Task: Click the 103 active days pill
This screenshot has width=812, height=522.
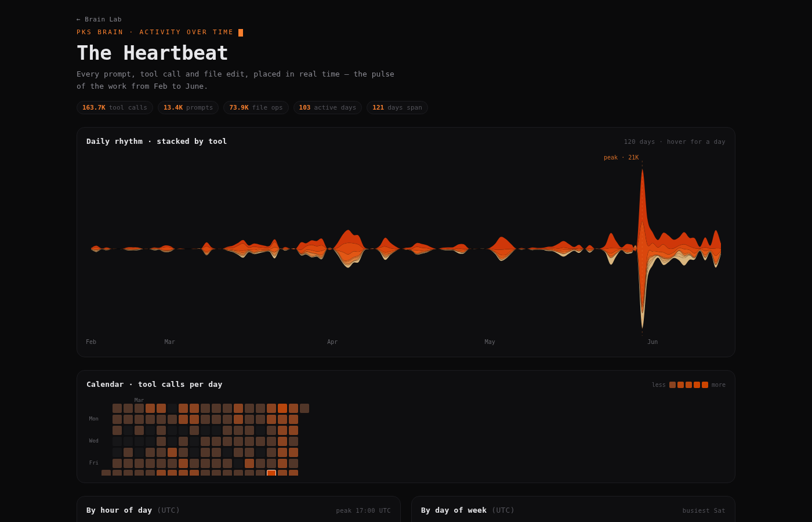Action: (x=327, y=107)
